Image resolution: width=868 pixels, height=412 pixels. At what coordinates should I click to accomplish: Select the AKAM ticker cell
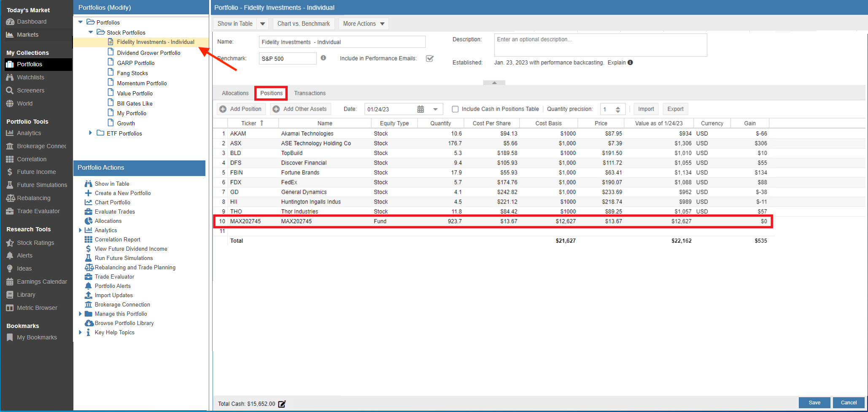pyautogui.click(x=253, y=133)
